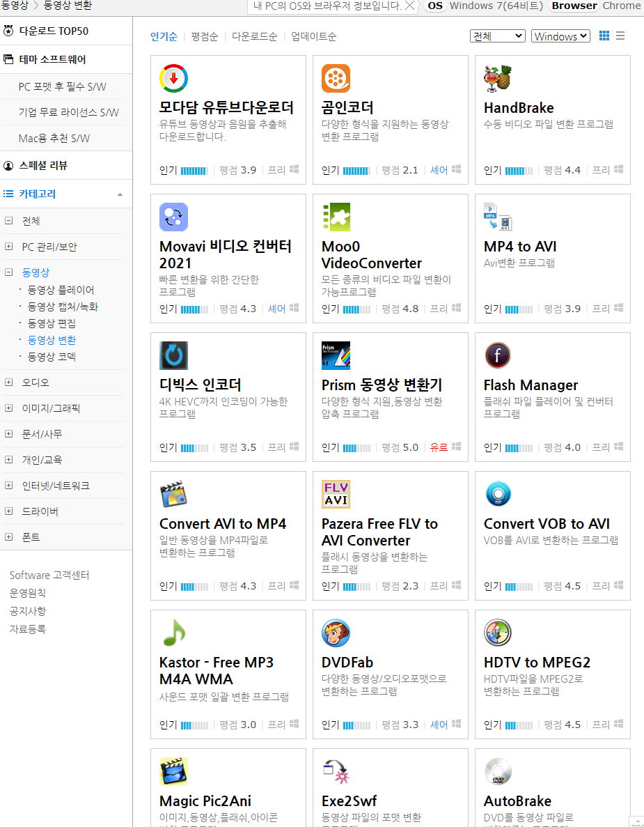644x827 pixels.
Task: Select 동영상 편집 subcategory
Action: pyautogui.click(x=52, y=323)
